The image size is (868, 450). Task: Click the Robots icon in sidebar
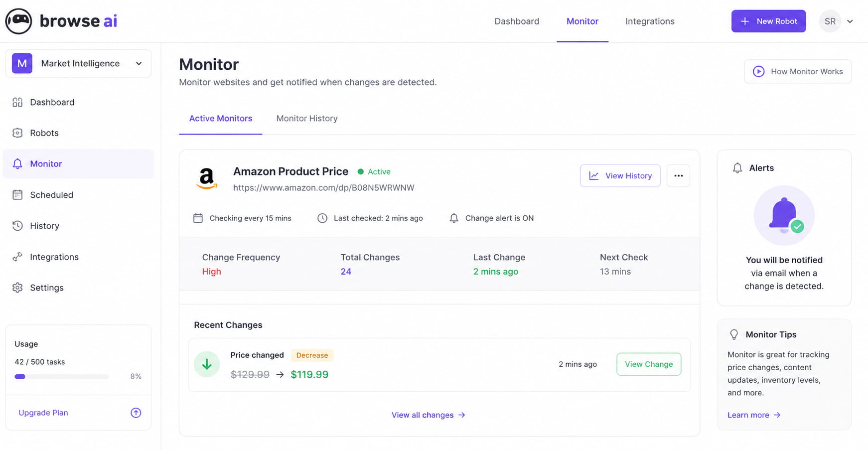17,133
